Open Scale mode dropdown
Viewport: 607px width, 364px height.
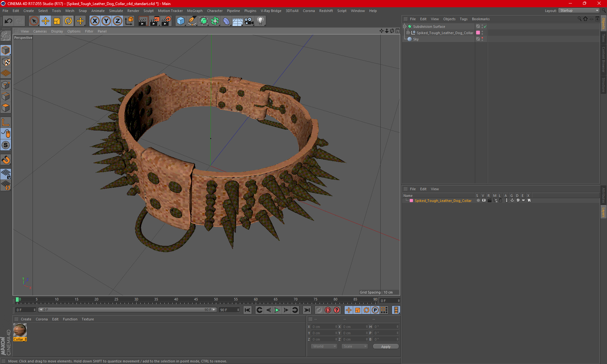[355, 346]
